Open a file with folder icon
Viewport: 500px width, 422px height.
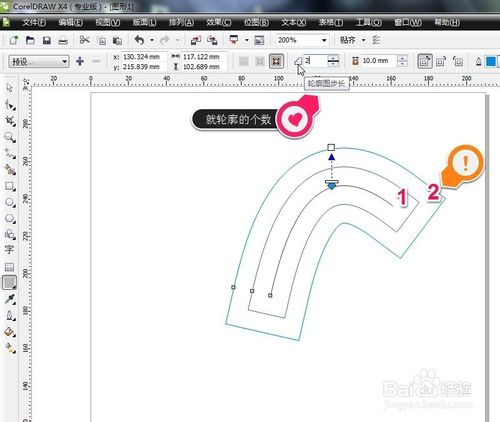[30, 40]
